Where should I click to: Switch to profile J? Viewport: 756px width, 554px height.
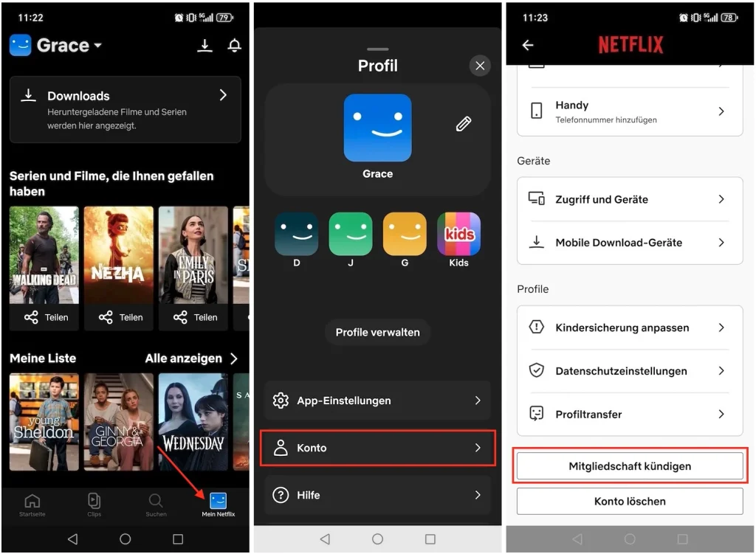click(351, 234)
